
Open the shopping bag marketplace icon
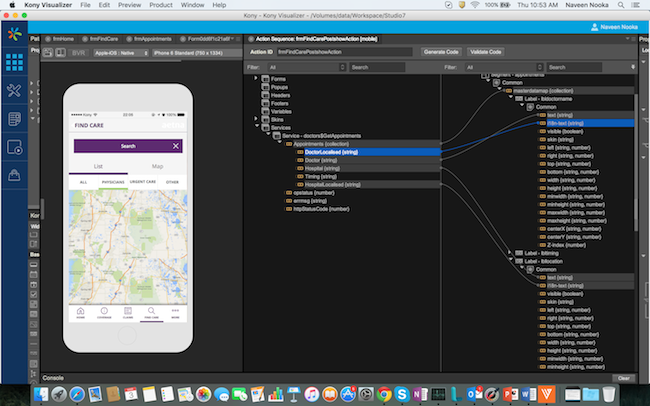point(15,175)
